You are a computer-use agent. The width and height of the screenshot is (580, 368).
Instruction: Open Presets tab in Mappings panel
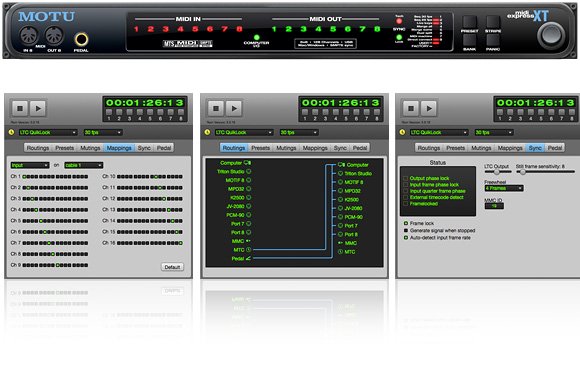(65, 148)
